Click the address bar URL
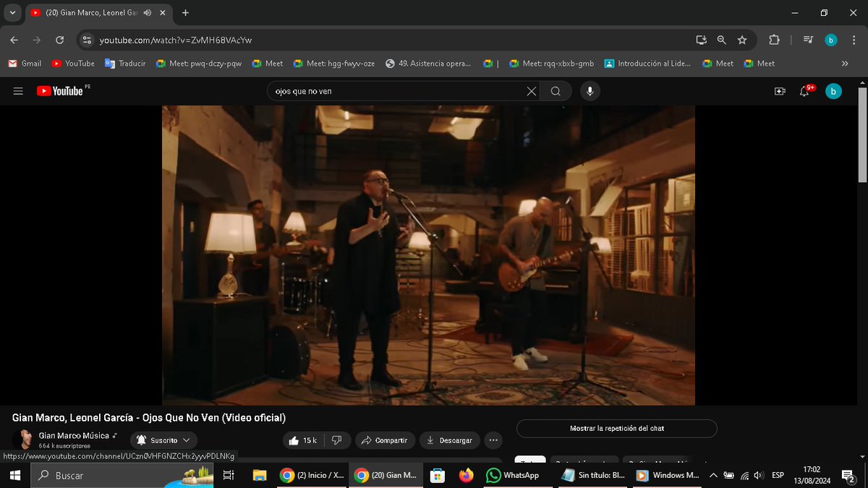The image size is (868, 488). point(176,40)
